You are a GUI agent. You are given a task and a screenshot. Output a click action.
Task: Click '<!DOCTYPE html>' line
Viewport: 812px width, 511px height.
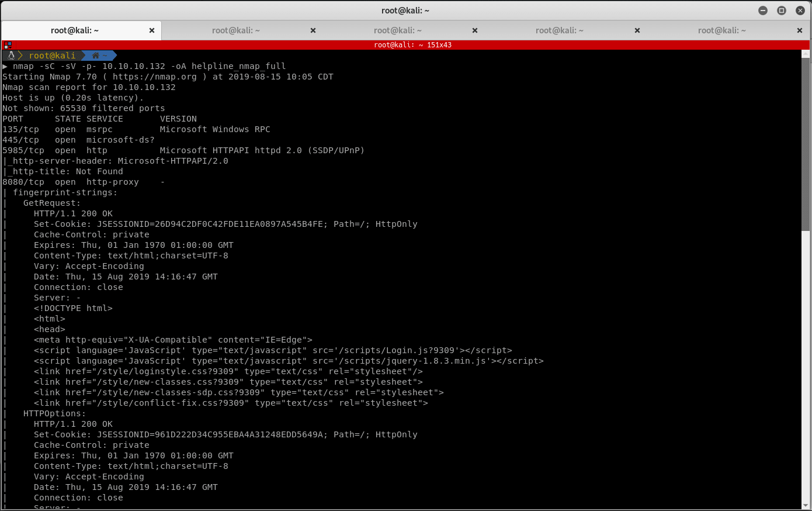(73, 308)
